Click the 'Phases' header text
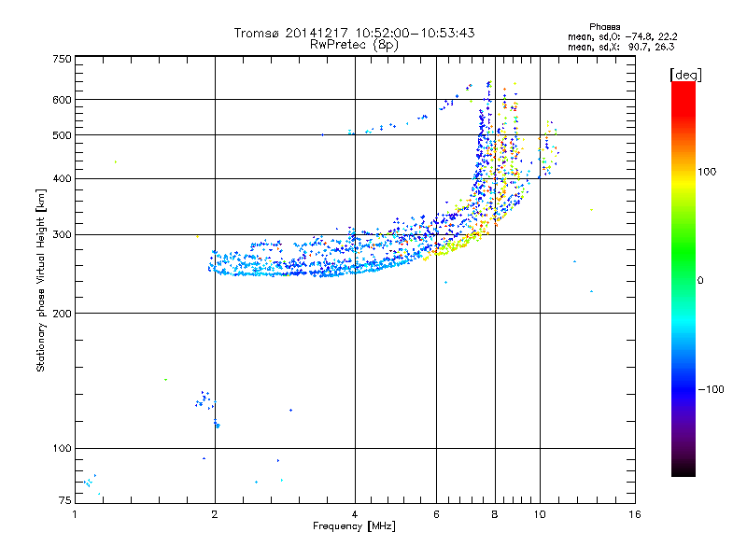The width and height of the screenshot is (747, 560). click(604, 27)
